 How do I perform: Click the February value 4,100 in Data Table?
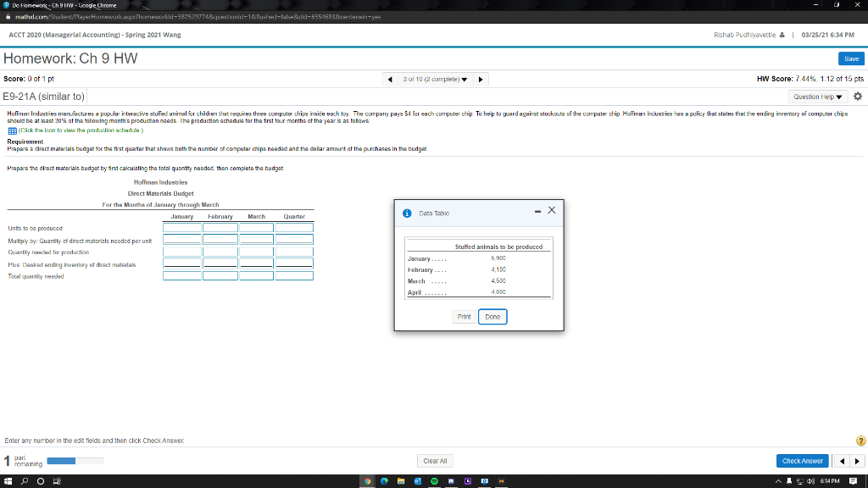click(x=498, y=269)
